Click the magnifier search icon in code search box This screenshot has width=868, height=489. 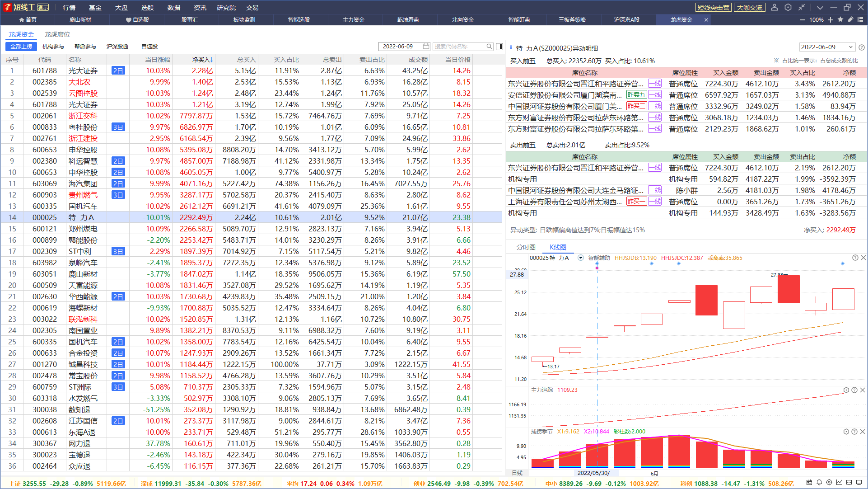490,46
